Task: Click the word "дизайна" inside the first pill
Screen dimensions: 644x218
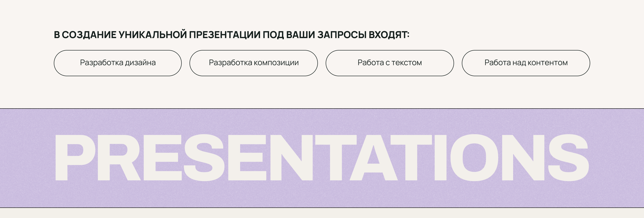Action: pos(140,63)
